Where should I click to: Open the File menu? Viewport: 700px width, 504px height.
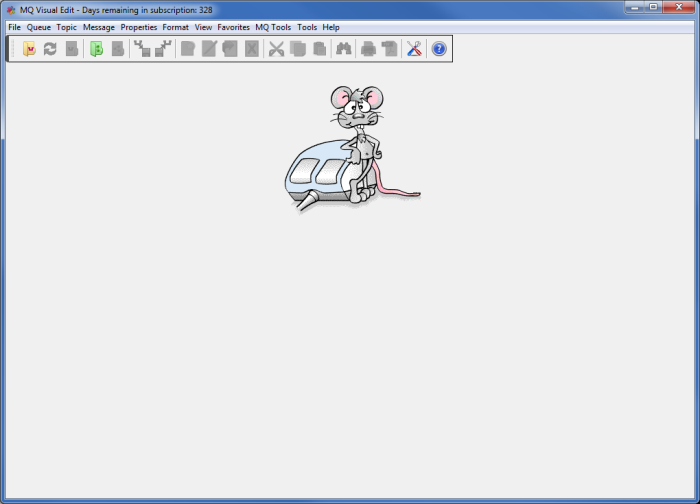14,27
